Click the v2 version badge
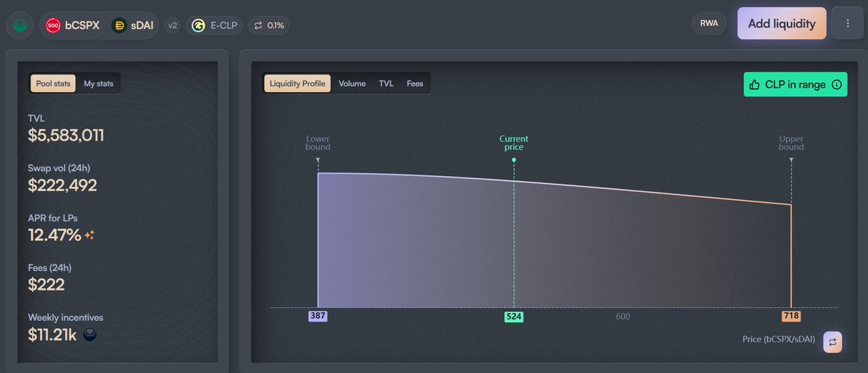This screenshot has height=373, width=868. tap(172, 25)
